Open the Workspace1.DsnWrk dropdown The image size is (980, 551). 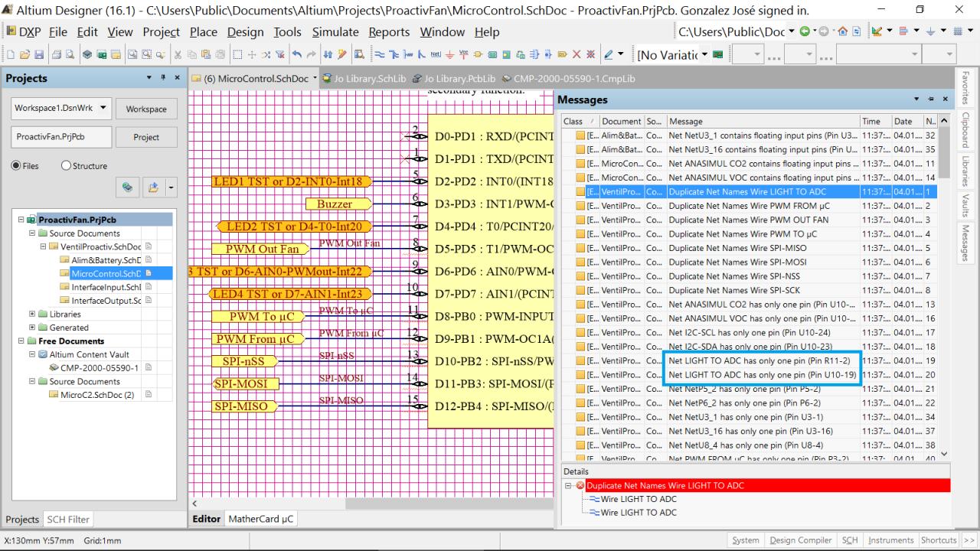click(x=103, y=108)
